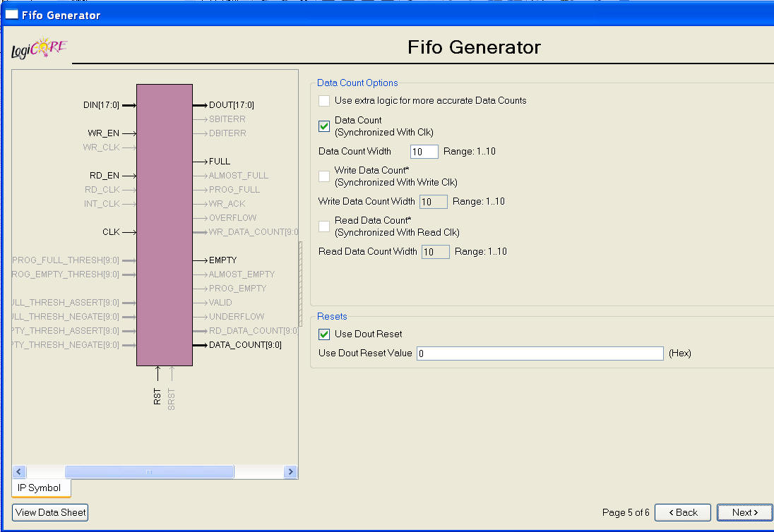Select the IP Symbol tab
The image size is (774, 532).
40,488
